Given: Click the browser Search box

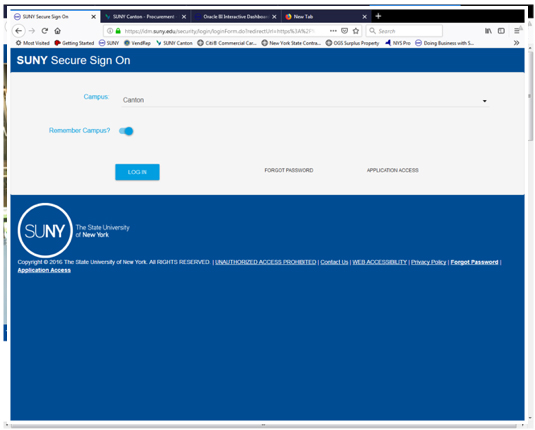Looking at the screenshot, I should tap(404, 31).
